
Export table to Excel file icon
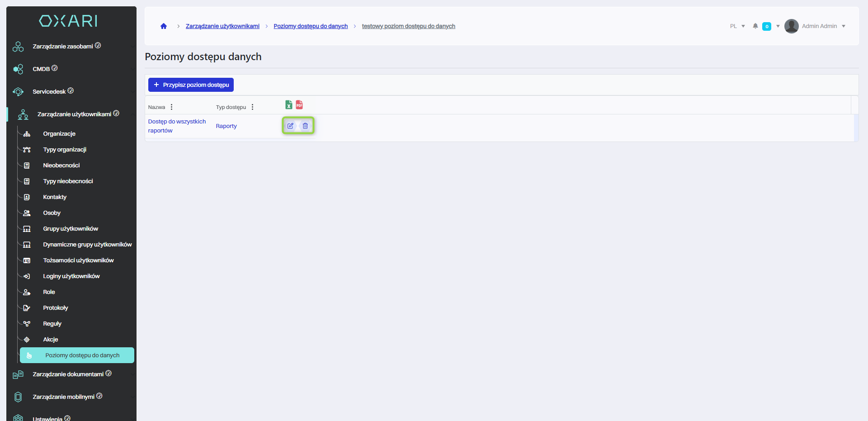coord(288,105)
